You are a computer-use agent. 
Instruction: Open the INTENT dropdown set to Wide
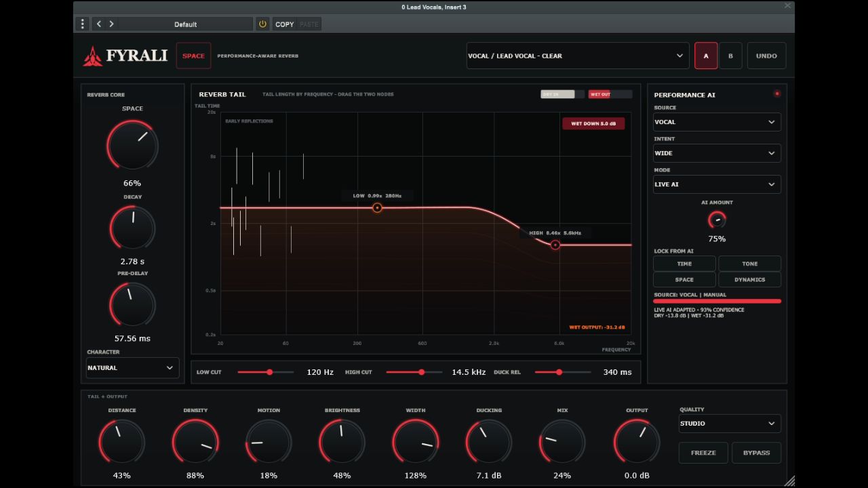coord(717,153)
